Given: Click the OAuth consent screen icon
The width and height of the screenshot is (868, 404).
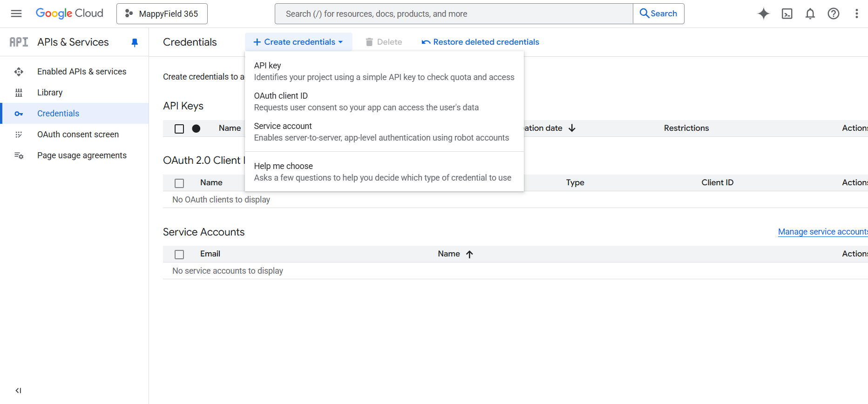Looking at the screenshot, I should 19,135.
